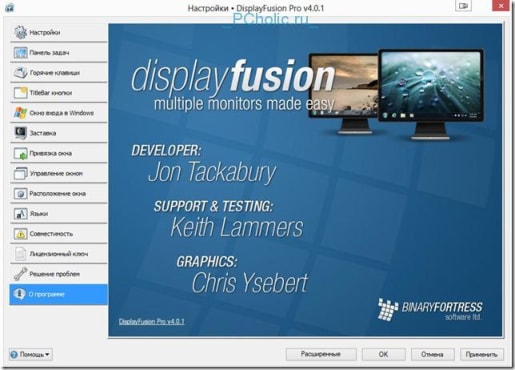Select Лицензионный ключ section
The width and height of the screenshot is (515, 370).
pos(59,254)
